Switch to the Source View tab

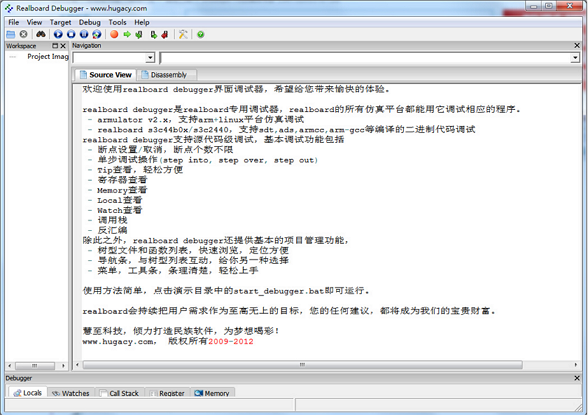[105, 75]
